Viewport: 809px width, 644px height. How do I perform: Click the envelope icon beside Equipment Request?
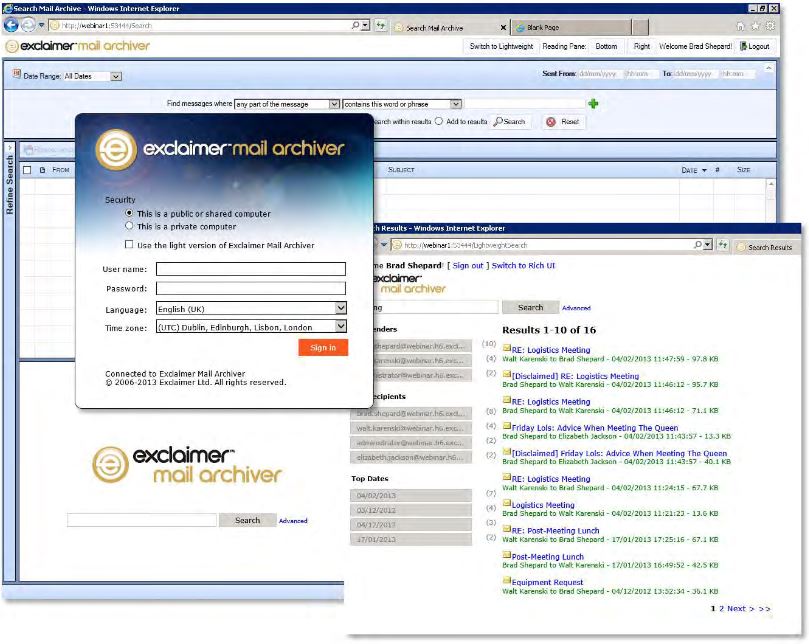click(x=507, y=581)
